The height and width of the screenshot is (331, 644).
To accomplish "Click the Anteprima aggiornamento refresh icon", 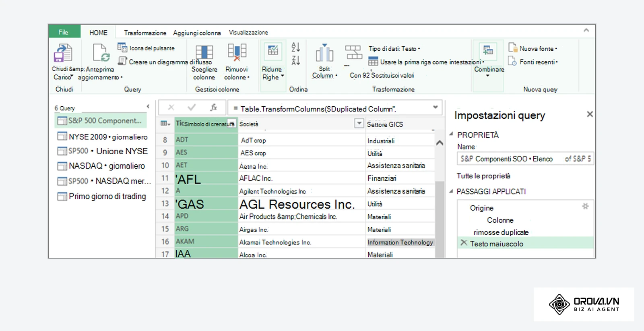I will click(x=101, y=53).
